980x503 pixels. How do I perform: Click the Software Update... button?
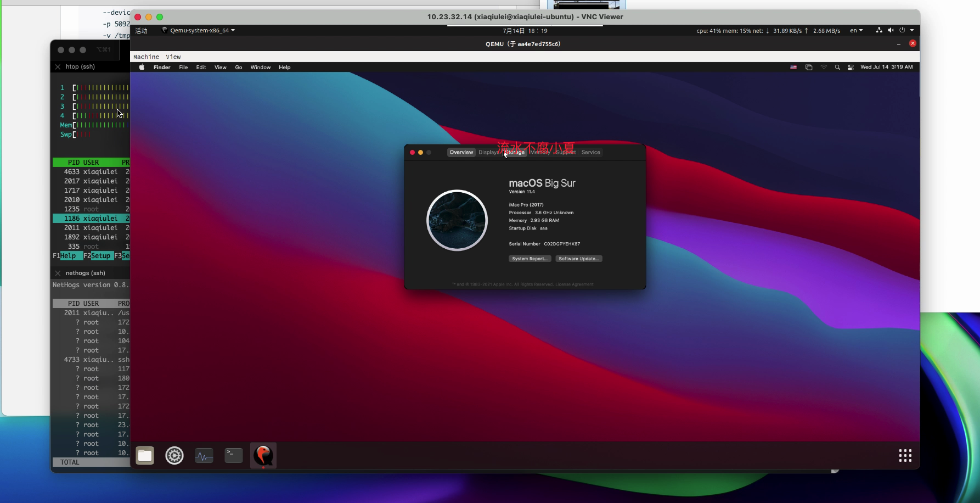pos(579,259)
